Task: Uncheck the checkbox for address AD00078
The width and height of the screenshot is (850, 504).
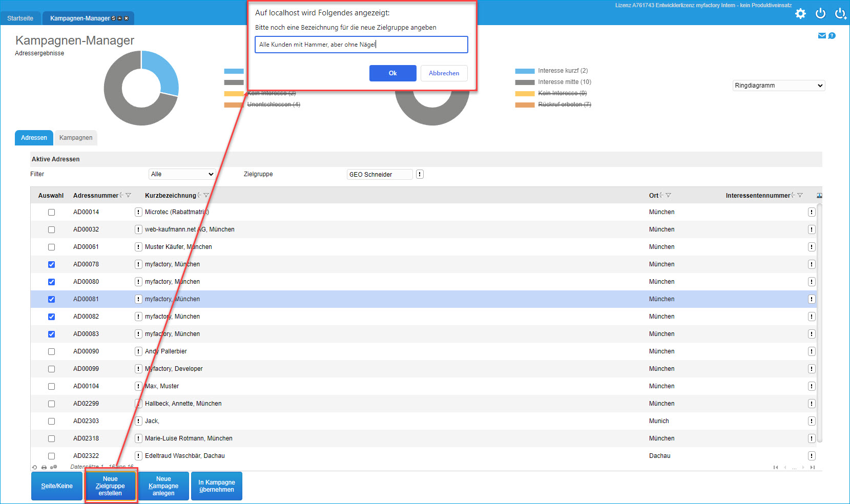Action: (51, 264)
